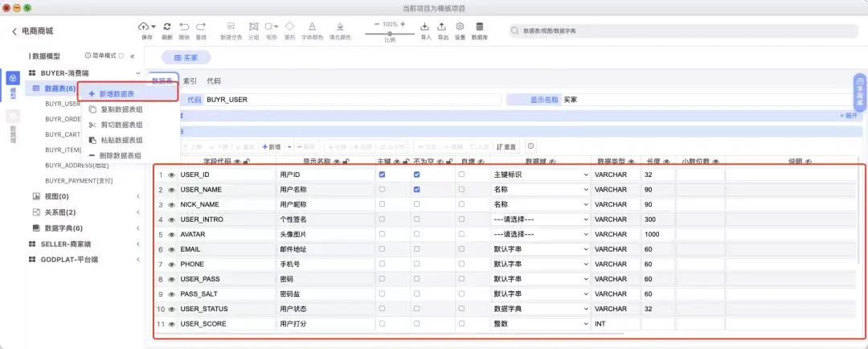Click the 新建空表 toolbar icon
This screenshot has height=349, width=868.
pos(231,26)
